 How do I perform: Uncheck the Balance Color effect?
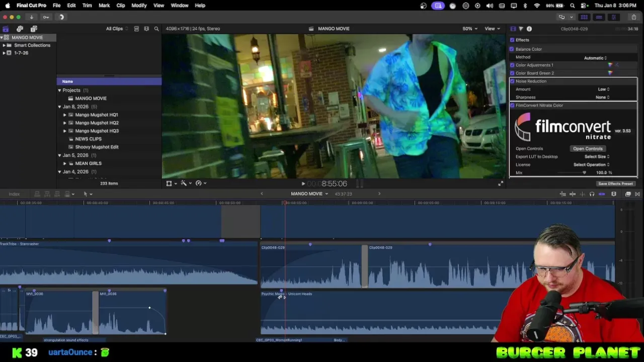512,49
